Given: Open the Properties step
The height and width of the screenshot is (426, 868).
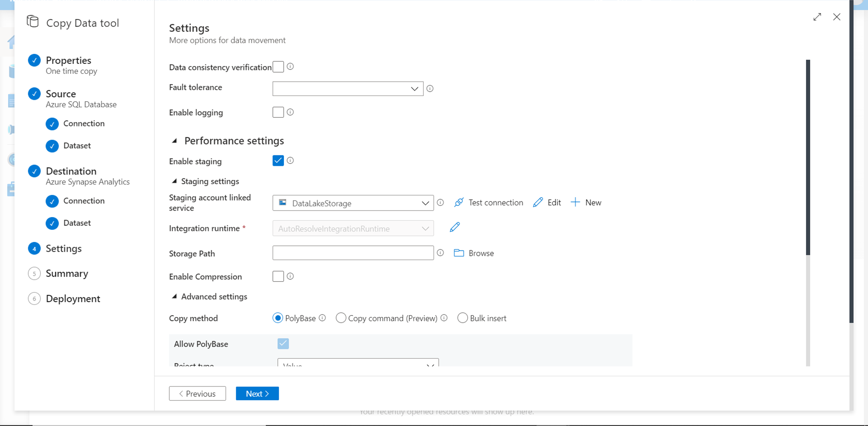Looking at the screenshot, I should click(x=68, y=60).
